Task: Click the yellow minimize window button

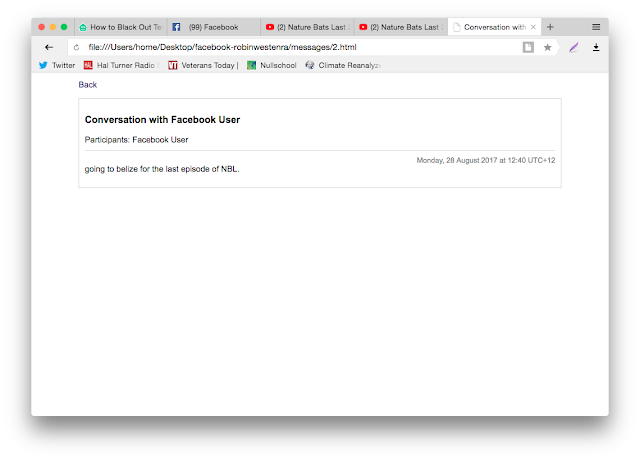Action: (53, 27)
